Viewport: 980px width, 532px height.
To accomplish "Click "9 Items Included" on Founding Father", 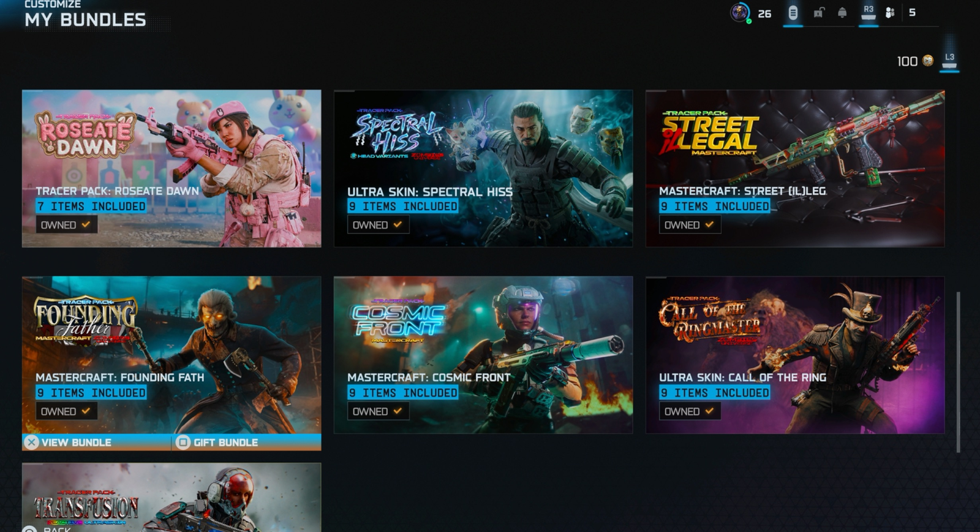I will pyautogui.click(x=91, y=393).
